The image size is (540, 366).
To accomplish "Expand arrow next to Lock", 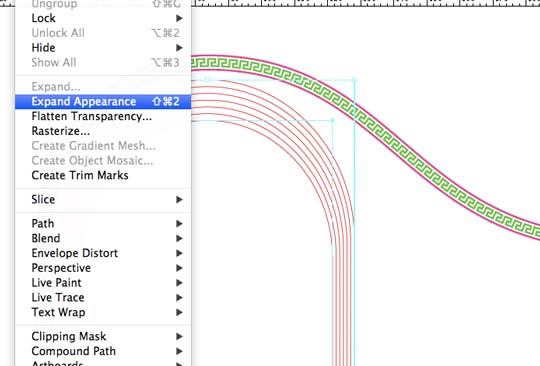I will [179, 18].
